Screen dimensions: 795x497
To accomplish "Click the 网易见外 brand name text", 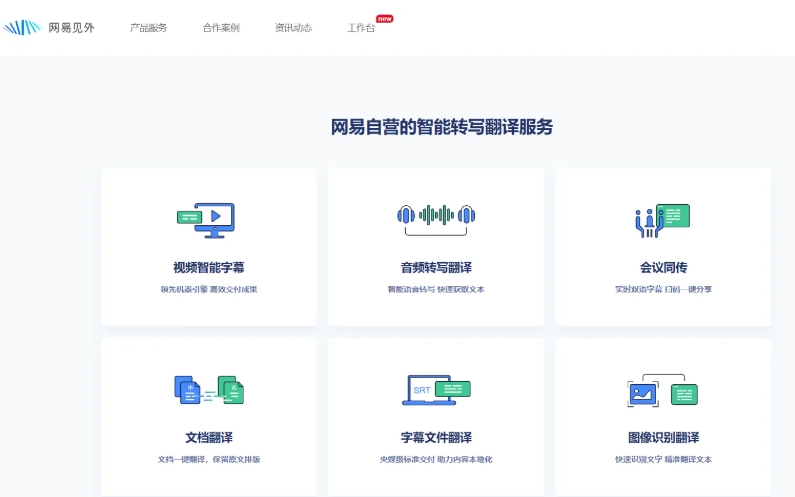I will pos(72,28).
